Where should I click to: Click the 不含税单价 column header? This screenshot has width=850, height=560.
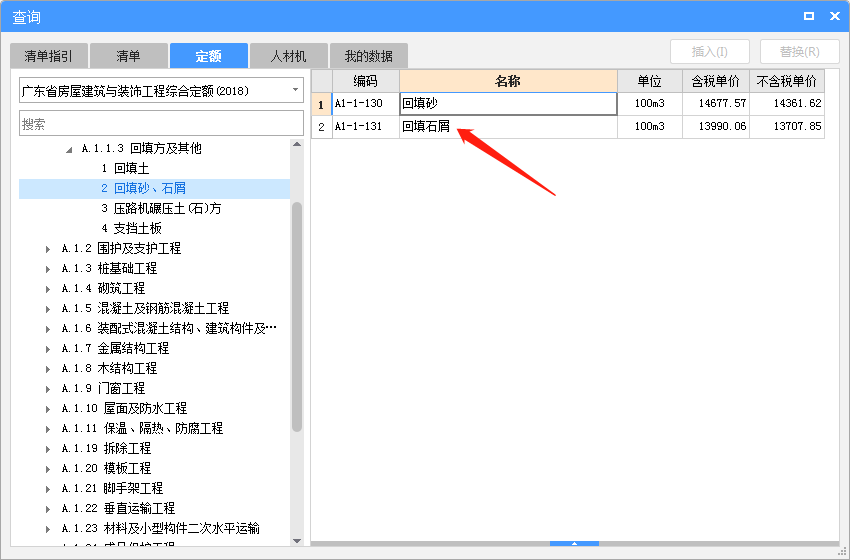coord(787,81)
